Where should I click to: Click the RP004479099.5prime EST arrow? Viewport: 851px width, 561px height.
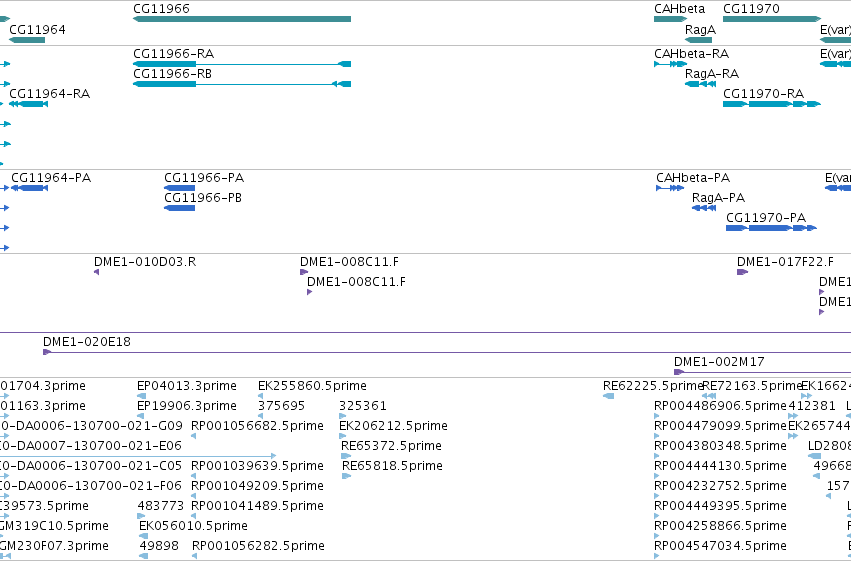tap(657, 436)
